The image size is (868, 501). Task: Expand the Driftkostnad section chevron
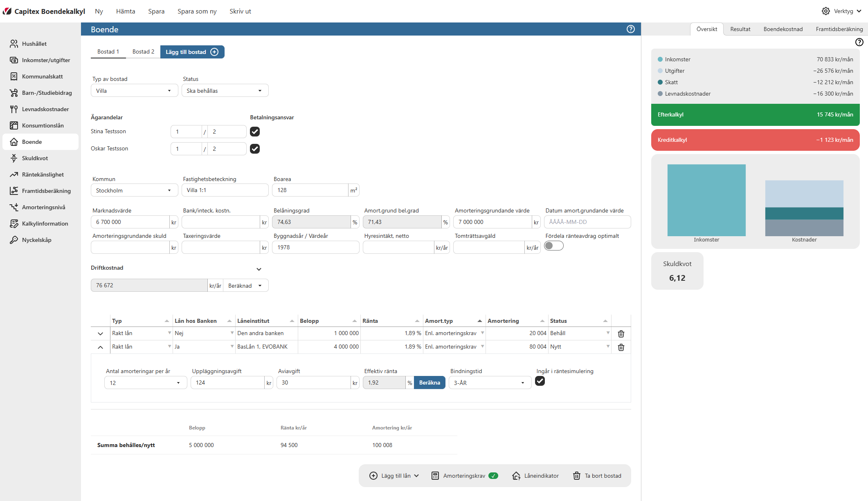tap(259, 269)
